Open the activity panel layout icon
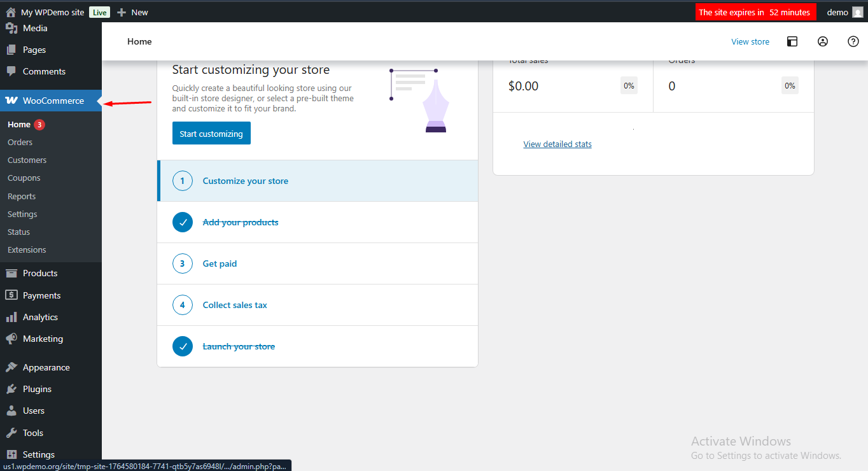868x471 pixels. point(792,41)
